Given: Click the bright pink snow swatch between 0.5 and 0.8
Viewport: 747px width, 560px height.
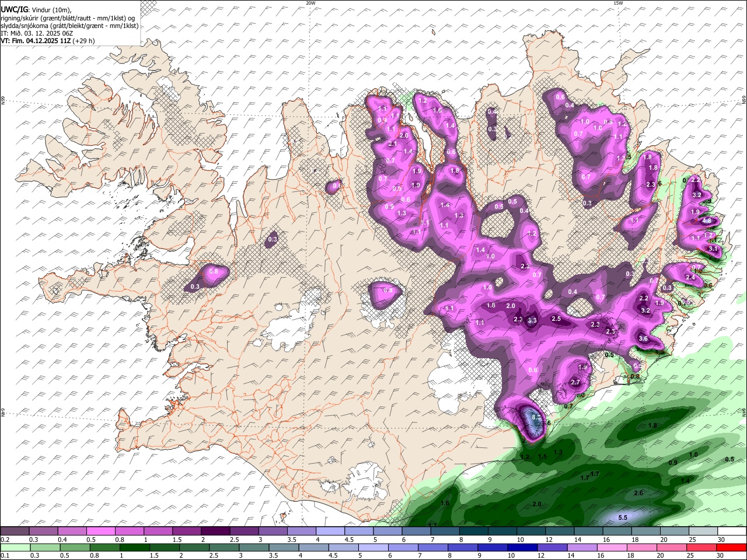Looking at the screenshot, I should (100, 531).
